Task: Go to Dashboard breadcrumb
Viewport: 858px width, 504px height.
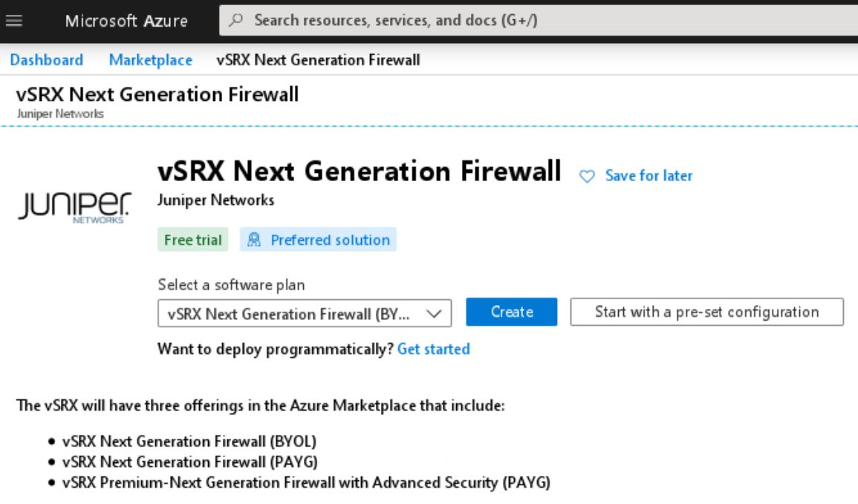Action: (x=47, y=59)
